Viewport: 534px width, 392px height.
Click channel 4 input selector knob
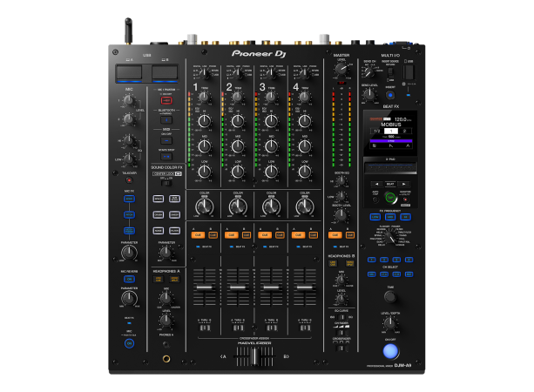tap(305, 72)
